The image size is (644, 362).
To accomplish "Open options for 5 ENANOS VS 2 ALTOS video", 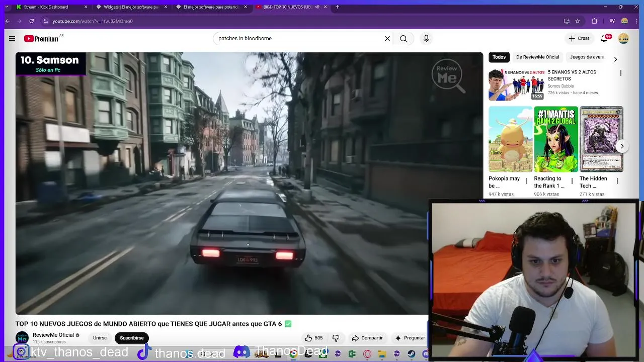I will [x=621, y=73].
